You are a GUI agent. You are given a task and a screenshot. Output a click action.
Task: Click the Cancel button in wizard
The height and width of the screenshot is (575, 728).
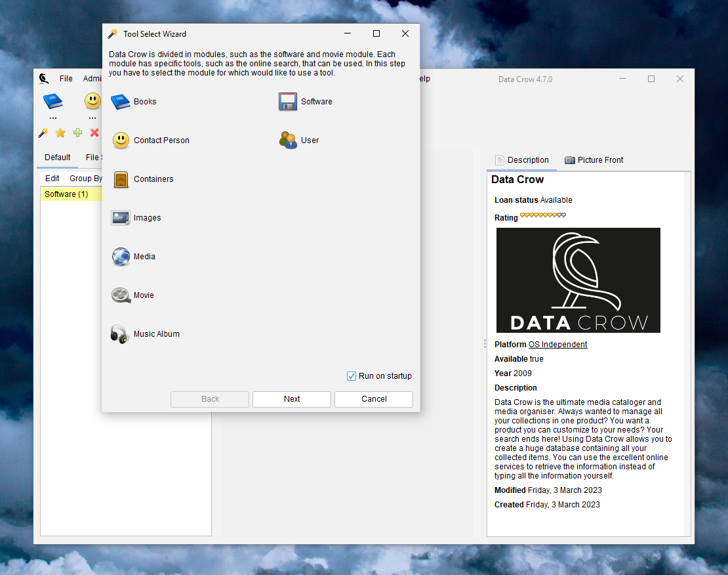(x=374, y=399)
